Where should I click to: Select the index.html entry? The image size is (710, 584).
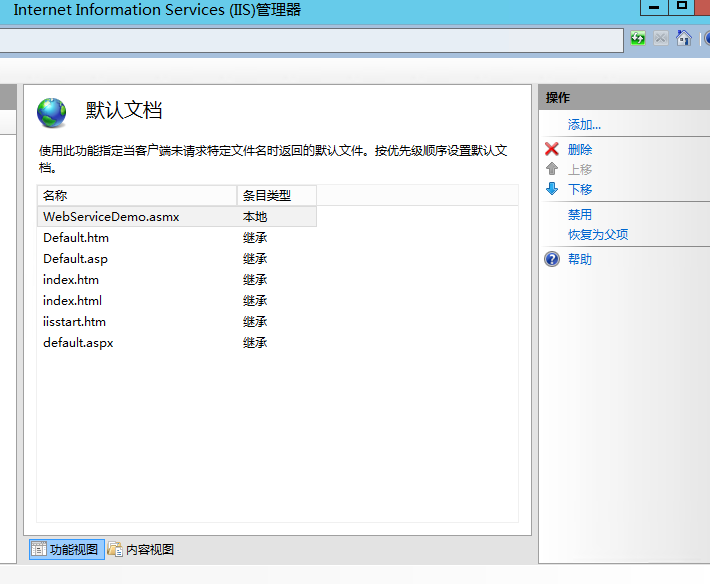pyautogui.click(x=72, y=301)
